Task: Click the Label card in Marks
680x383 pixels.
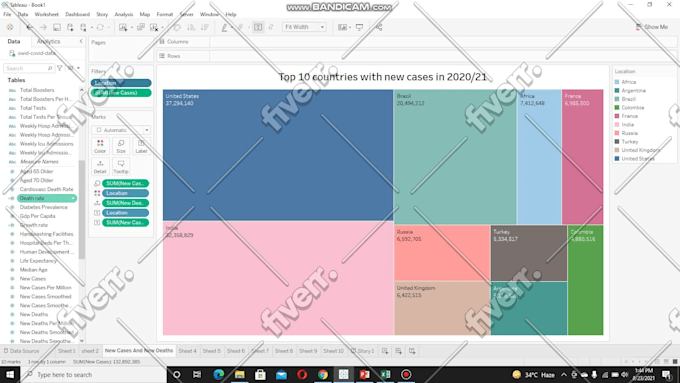Action: tap(141, 146)
